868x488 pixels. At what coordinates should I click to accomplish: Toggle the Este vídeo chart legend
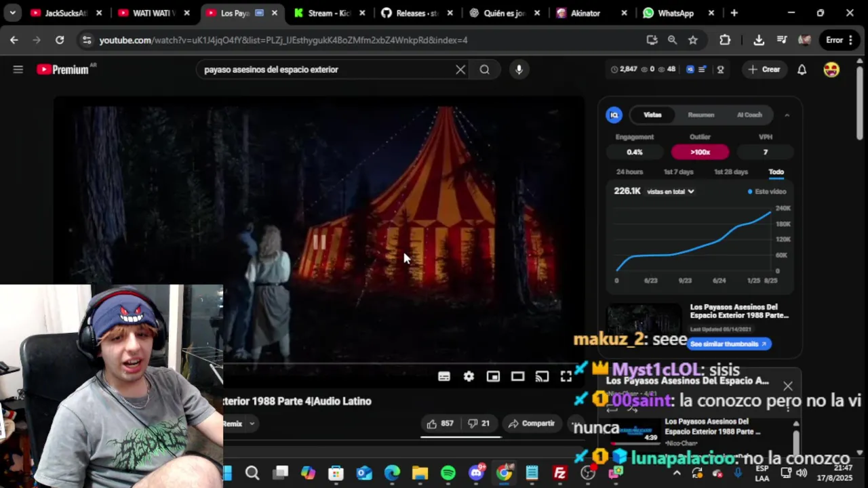[766, 192]
